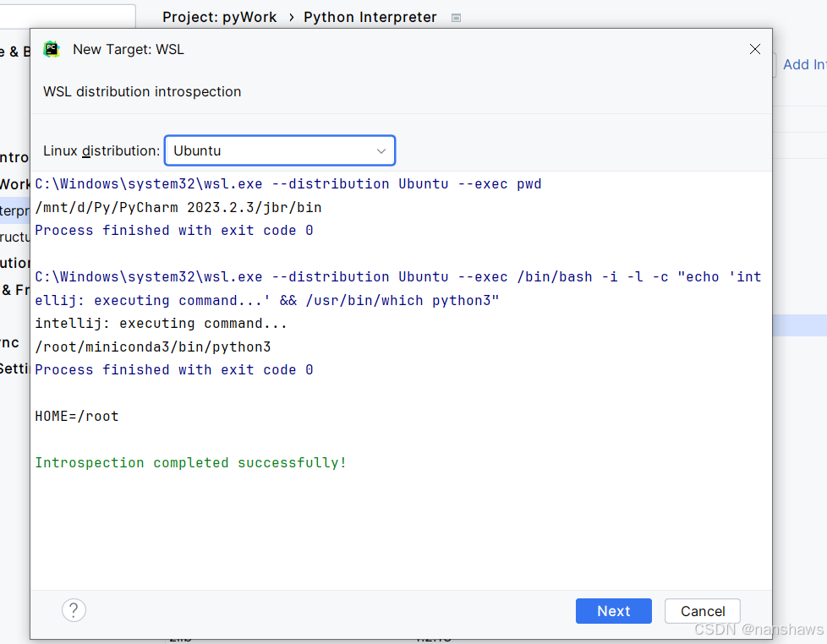Focus the settings search field

pos(68,17)
